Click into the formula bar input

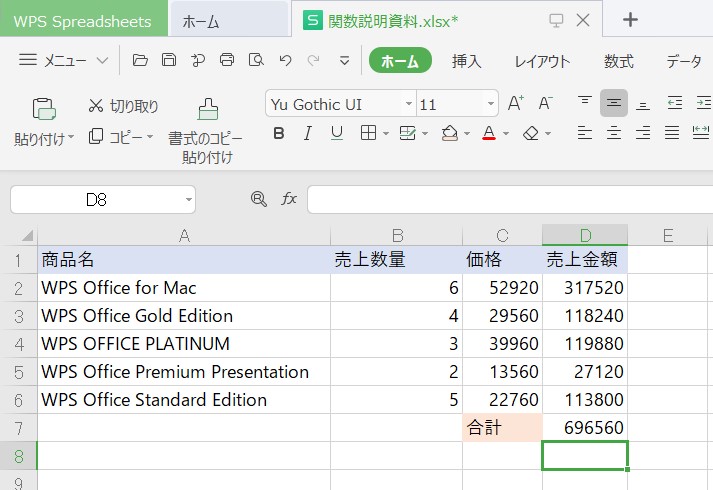pos(510,199)
